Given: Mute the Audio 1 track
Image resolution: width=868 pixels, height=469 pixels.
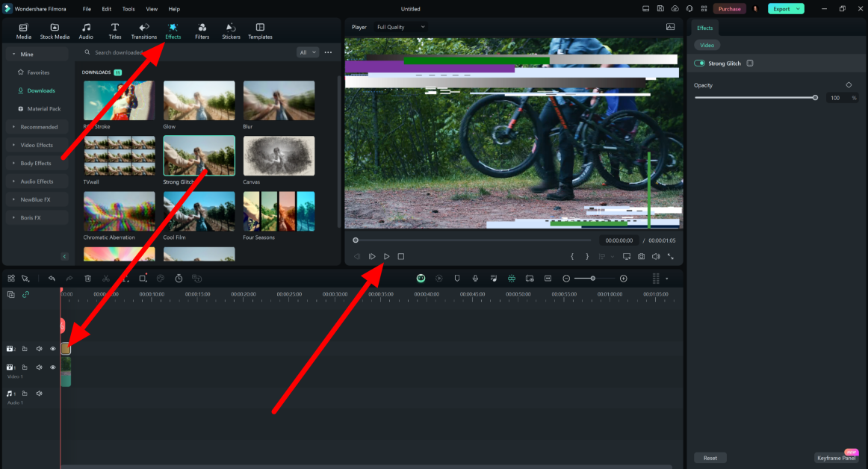Looking at the screenshot, I should [39, 393].
